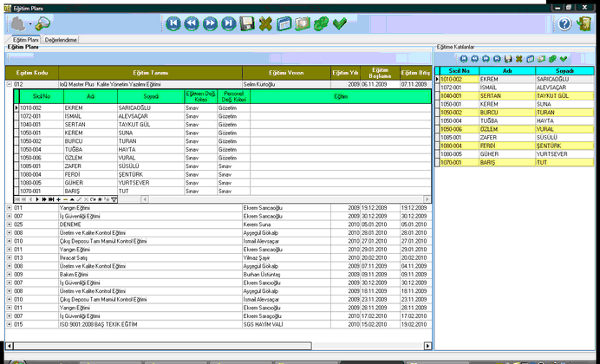Click filter funnel icon in nested grid navigator

pyautogui.click(x=114, y=199)
